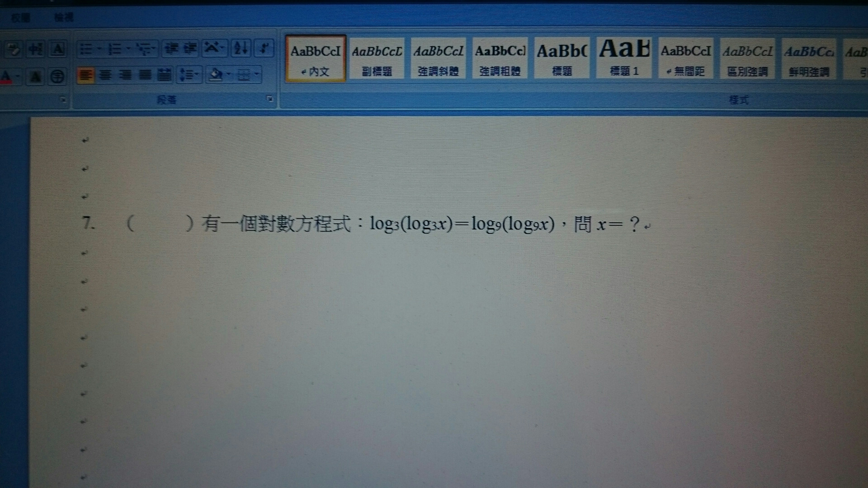Justify the paragraph text

tap(145, 75)
